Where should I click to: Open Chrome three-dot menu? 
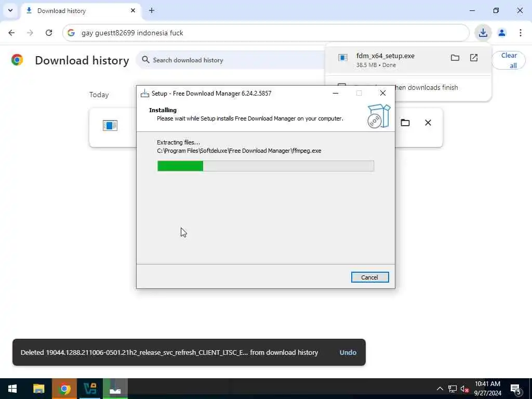521,33
